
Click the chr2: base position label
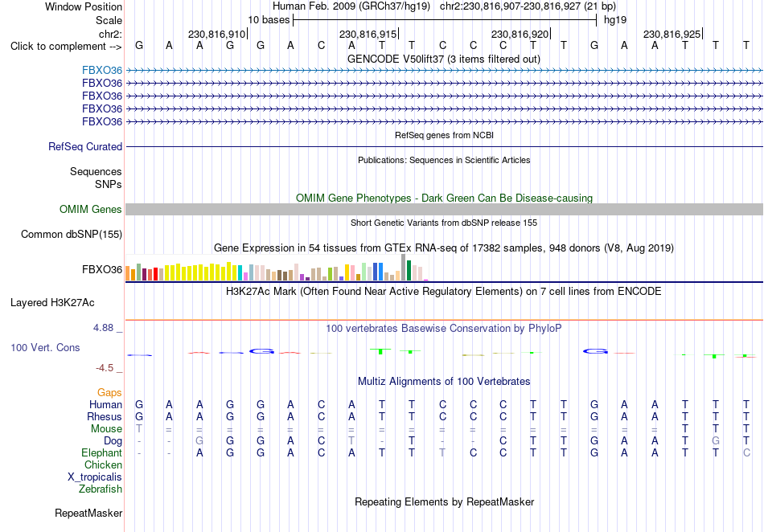tap(110, 34)
